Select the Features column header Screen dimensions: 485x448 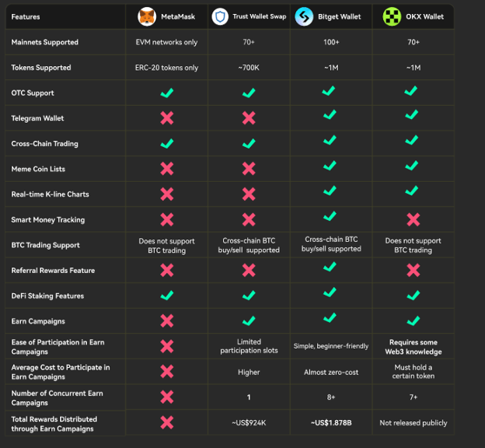click(x=26, y=16)
